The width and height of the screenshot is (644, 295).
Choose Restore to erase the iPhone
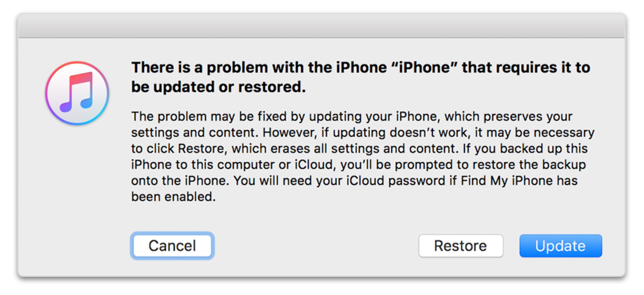pyautogui.click(x=461, y=246)
